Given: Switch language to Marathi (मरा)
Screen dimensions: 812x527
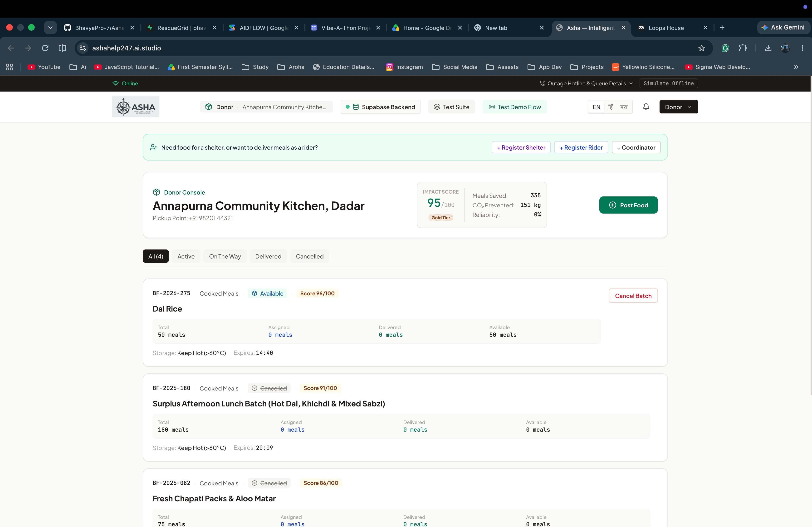Looking at the screenshot, I should [624, 107].
